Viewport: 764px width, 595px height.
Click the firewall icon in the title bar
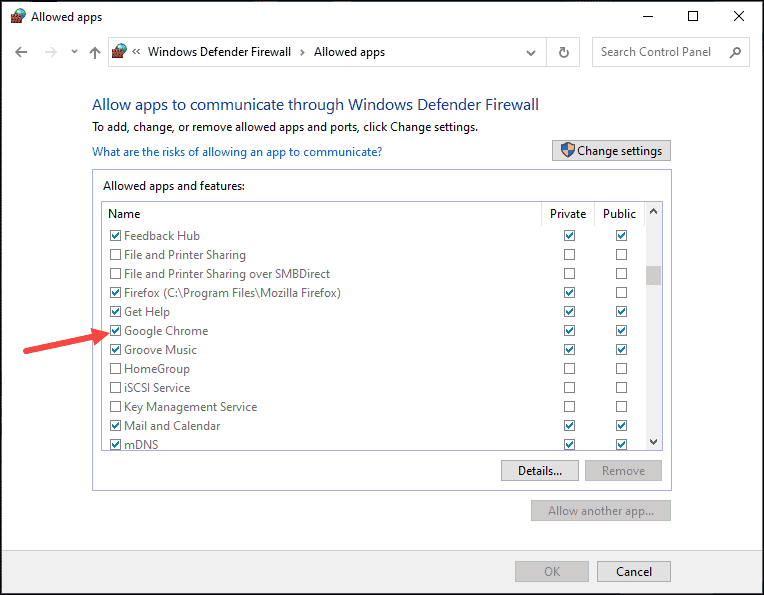(18, 17)
